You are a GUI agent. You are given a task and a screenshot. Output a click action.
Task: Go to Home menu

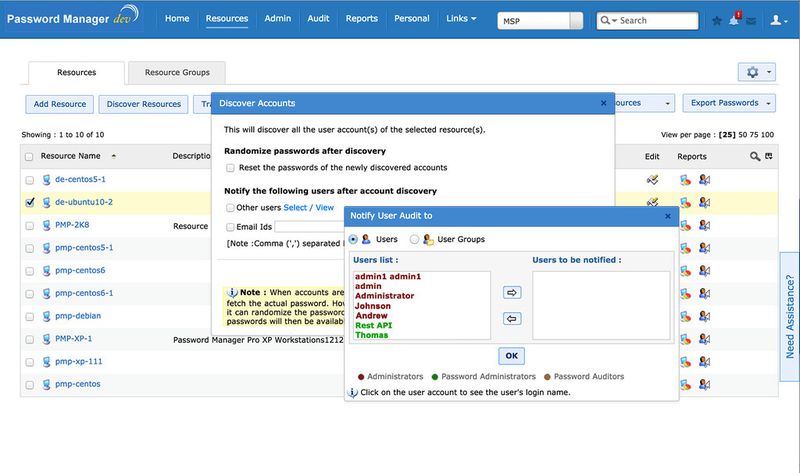coord(177,18)
